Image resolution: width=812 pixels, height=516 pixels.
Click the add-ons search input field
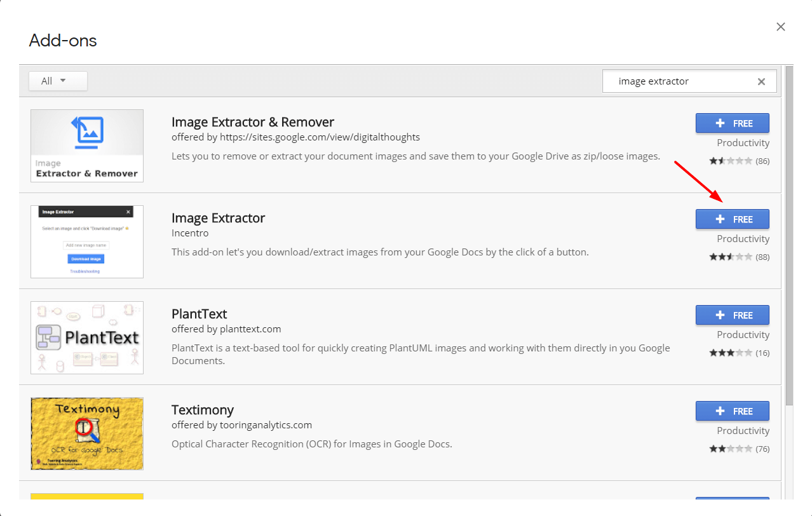[680, 81]
